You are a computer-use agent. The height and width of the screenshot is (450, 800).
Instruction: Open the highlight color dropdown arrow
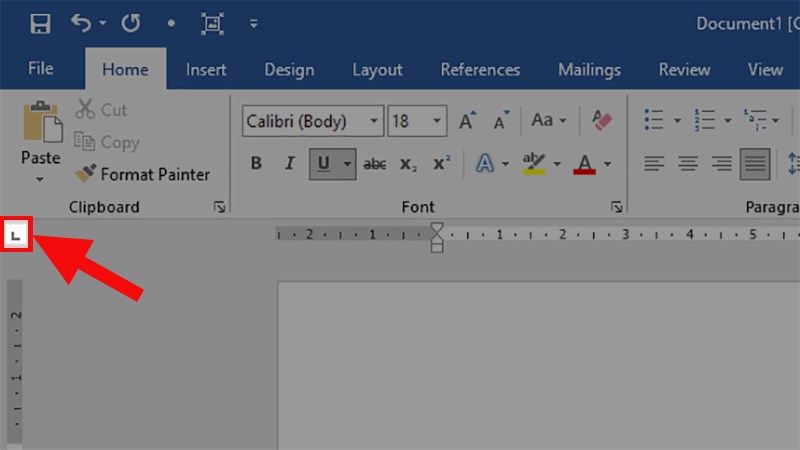point(557,164)
